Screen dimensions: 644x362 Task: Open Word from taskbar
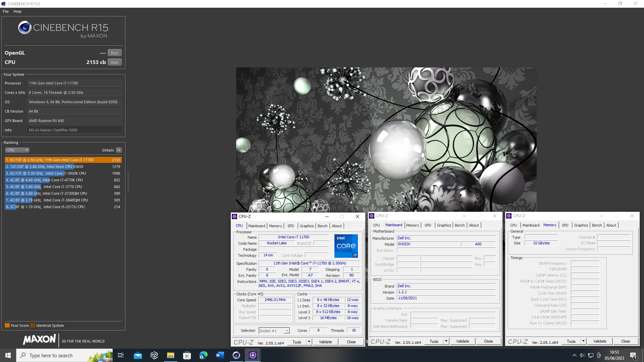[220, 355]
